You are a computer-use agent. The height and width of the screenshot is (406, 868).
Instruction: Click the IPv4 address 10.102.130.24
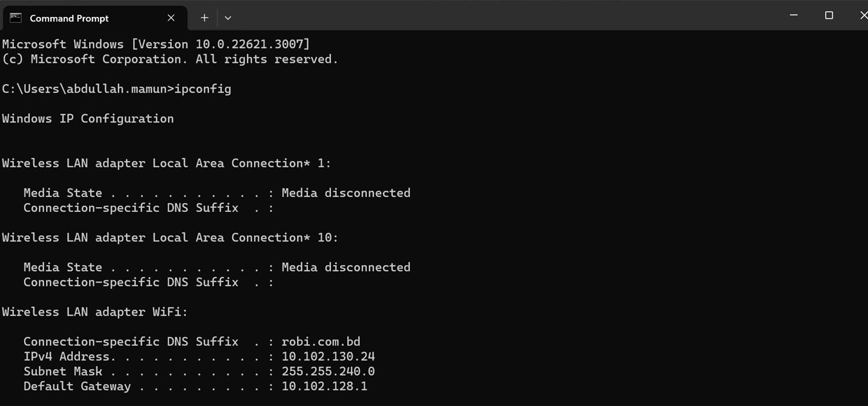(x=328, y=357)
